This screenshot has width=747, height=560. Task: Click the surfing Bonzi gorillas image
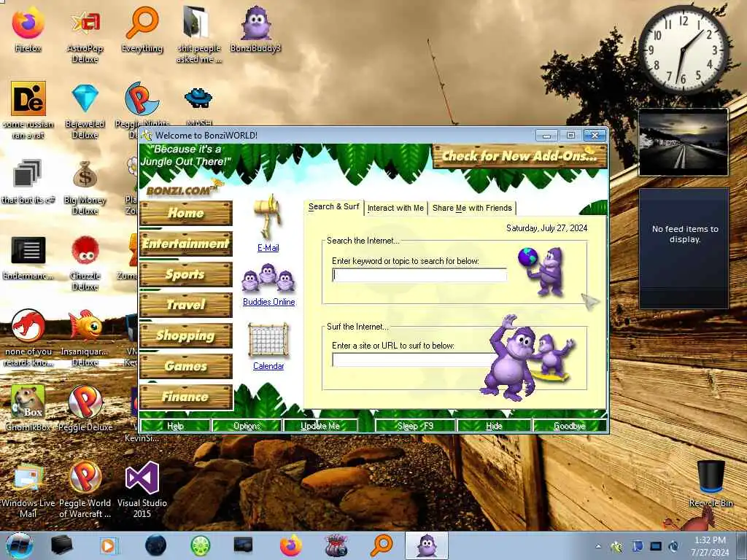528,357
